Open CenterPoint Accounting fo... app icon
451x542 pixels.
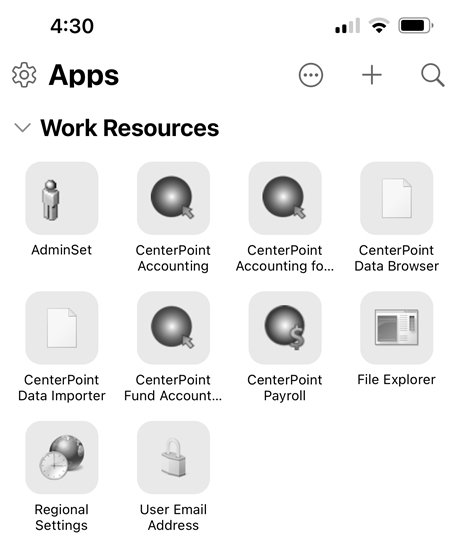pyautogui.click(x=285, y=198)
